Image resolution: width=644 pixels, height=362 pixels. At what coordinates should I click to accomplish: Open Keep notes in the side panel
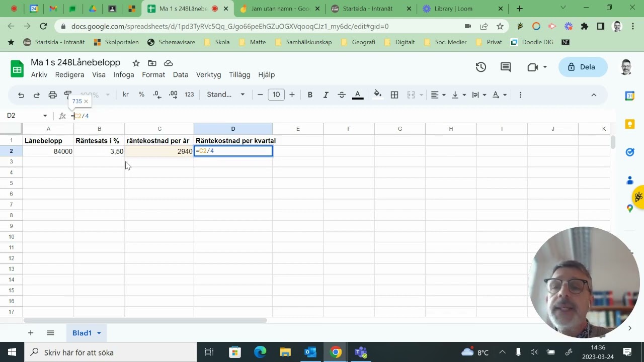(629, 124)
